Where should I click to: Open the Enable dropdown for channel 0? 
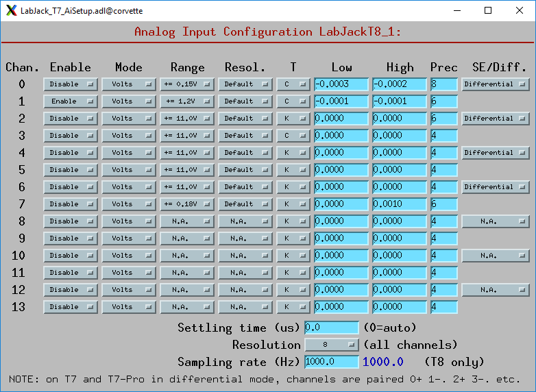point(71,84)
